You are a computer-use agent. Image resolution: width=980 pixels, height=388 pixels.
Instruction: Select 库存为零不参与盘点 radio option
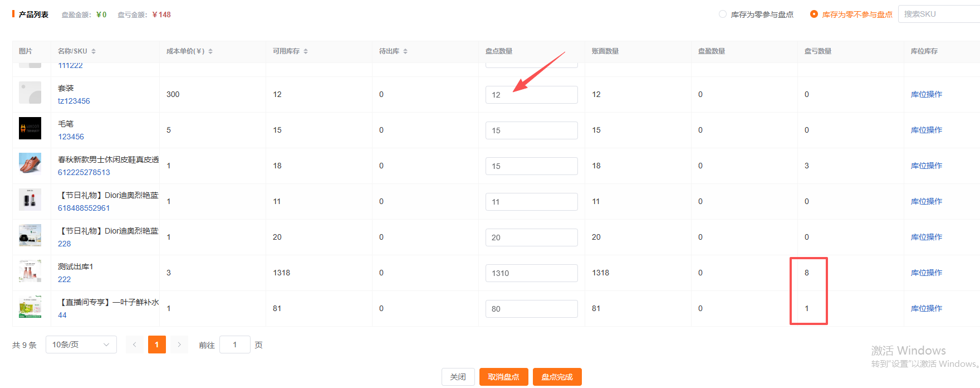tap(814, 14)
